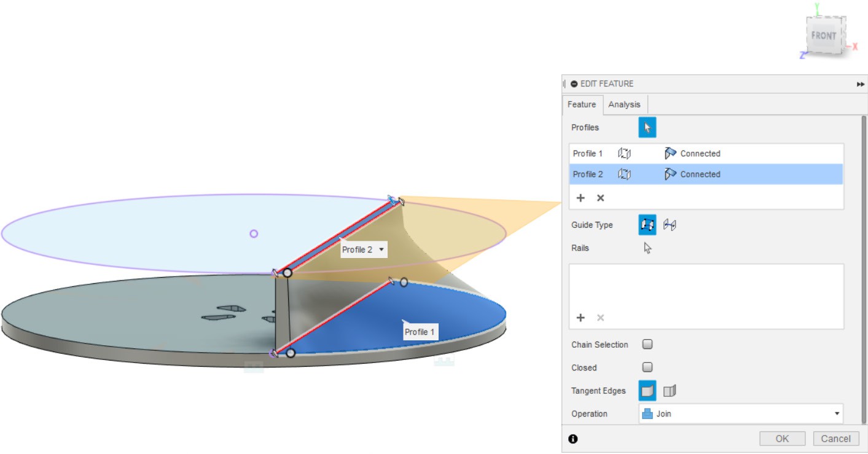Switch to the Analysis tab

click(x=624, y=104)
